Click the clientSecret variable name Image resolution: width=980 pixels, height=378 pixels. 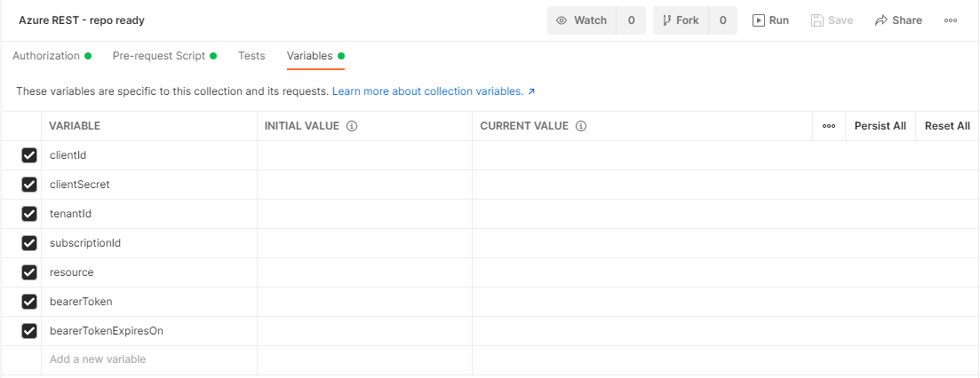(80, 185)
